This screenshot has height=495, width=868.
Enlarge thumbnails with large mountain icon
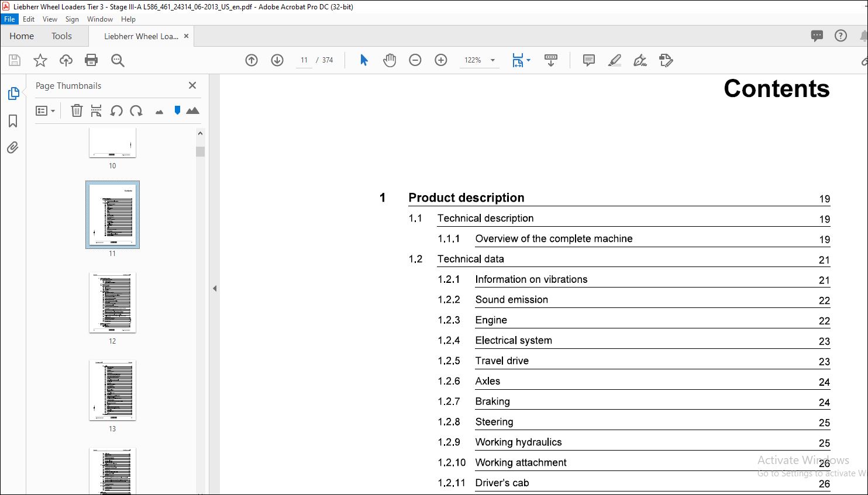pos(192,110)
